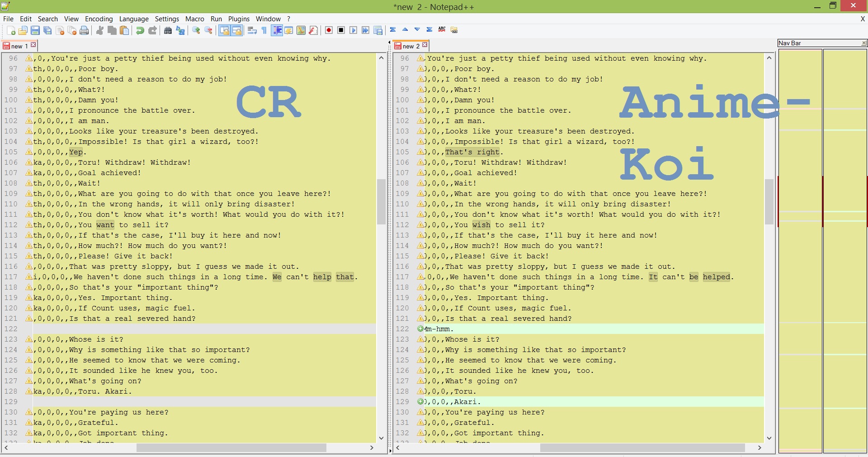Cut the selected text
The image size is (868, 457).
(100, 30)
